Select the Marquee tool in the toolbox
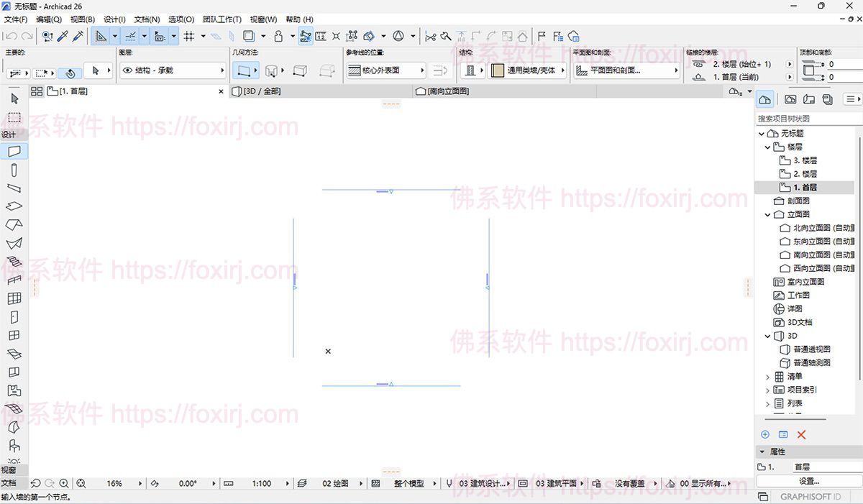This screenshot has height=504, width=863. pyautogui.click(x=14, y=118)
